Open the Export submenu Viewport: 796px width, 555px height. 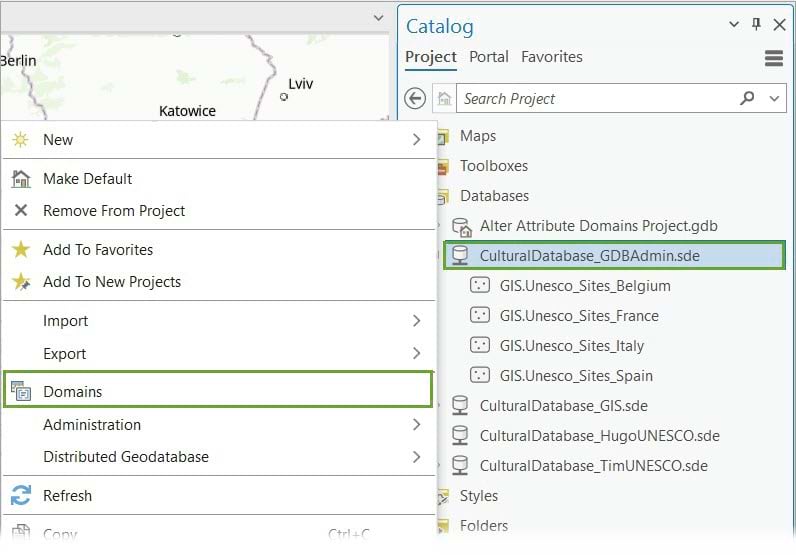(x=218, y=353)
